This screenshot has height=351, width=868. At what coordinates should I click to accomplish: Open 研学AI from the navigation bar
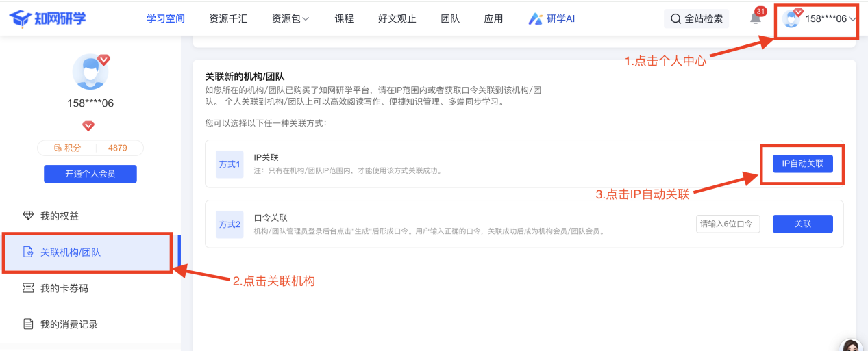(x=551, y=18)
